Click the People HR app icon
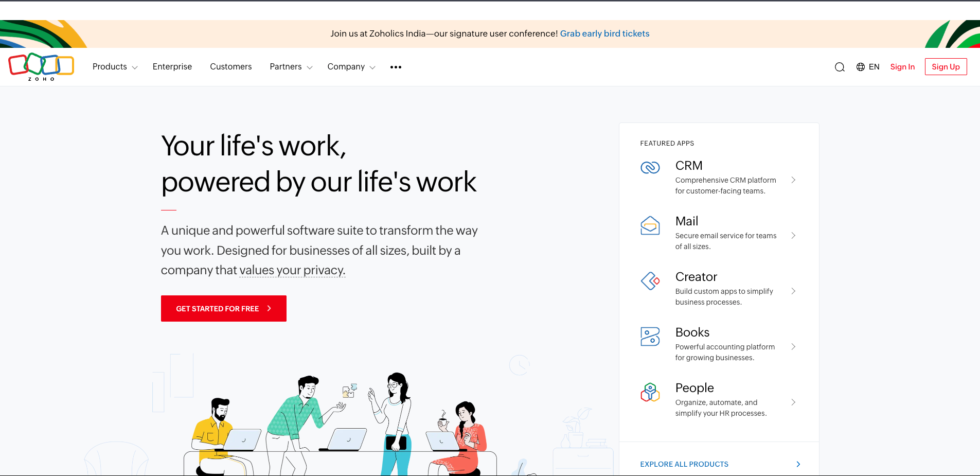980x476 pixels. 650,392
